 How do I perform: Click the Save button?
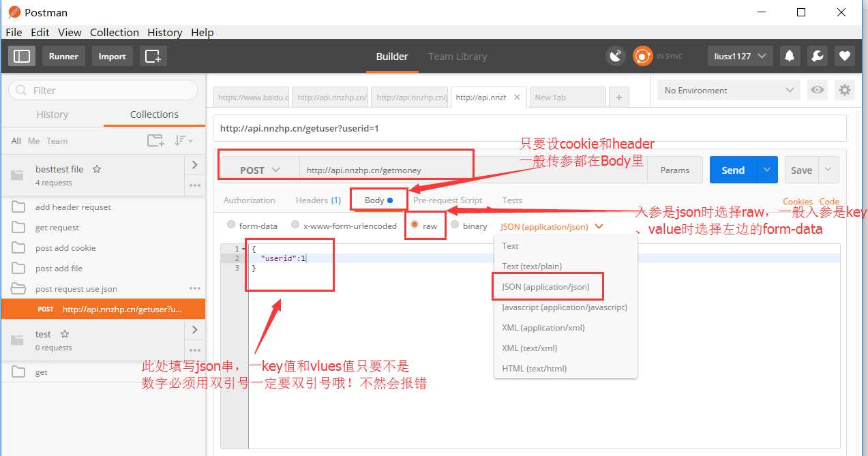(x=802, y=170)
